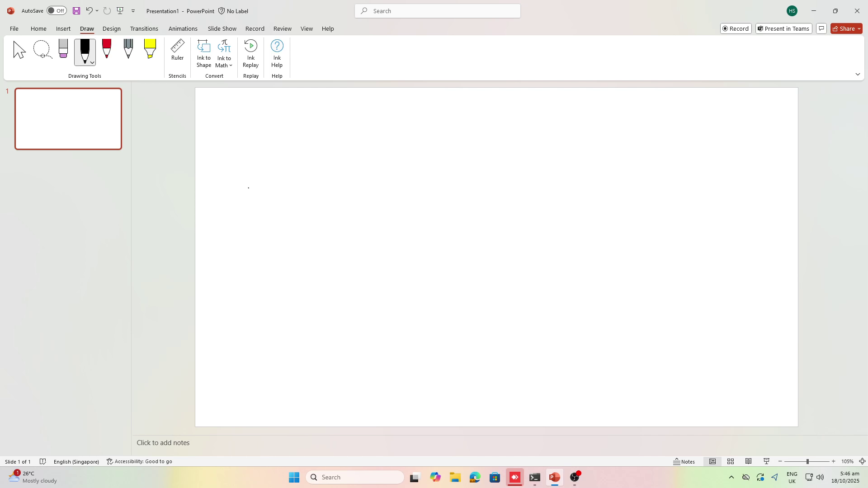This screenshot has height=488, width=868.
Task: Click Present in Teams button
Action: 784,28
